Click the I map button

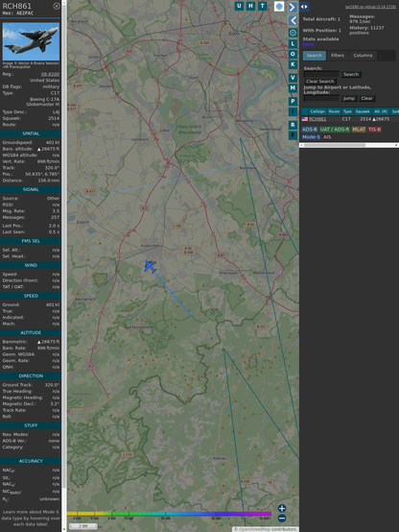click(293, 111)
